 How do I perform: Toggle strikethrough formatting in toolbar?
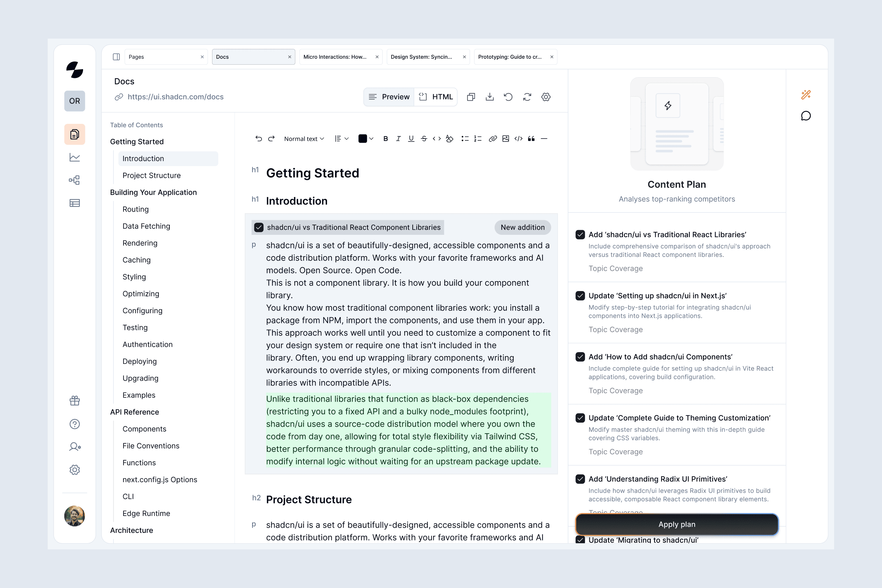tap(424, 139)
